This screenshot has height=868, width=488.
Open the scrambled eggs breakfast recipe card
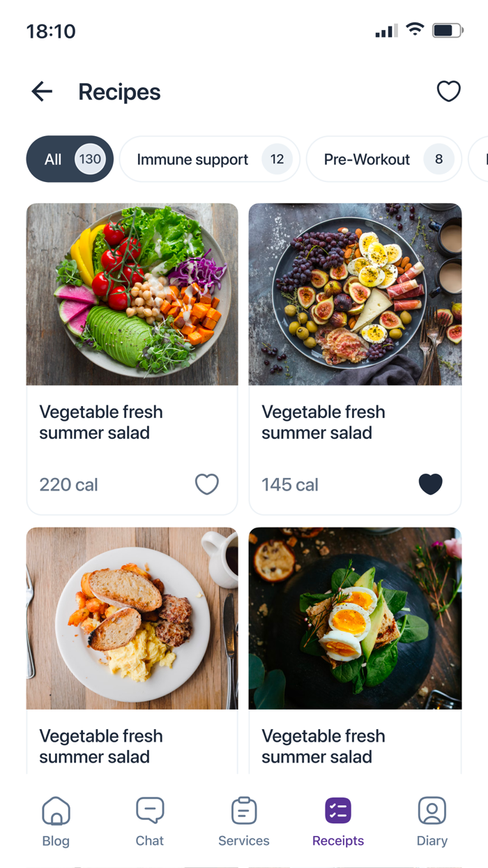[x=132, y=618]
